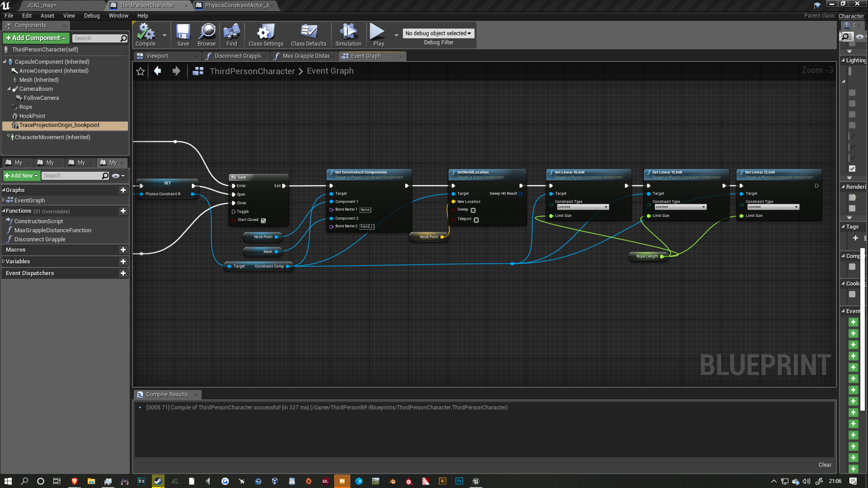Screen dimensions: 868x488
Task: Open Unreal Engine from the taskbar
Action: click(x=476, y=481)
